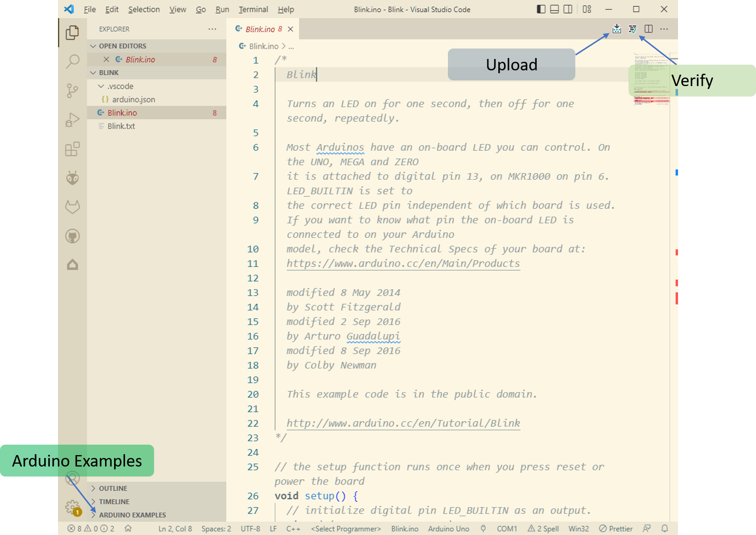Open the GitHub icon view

click(72, 236)
